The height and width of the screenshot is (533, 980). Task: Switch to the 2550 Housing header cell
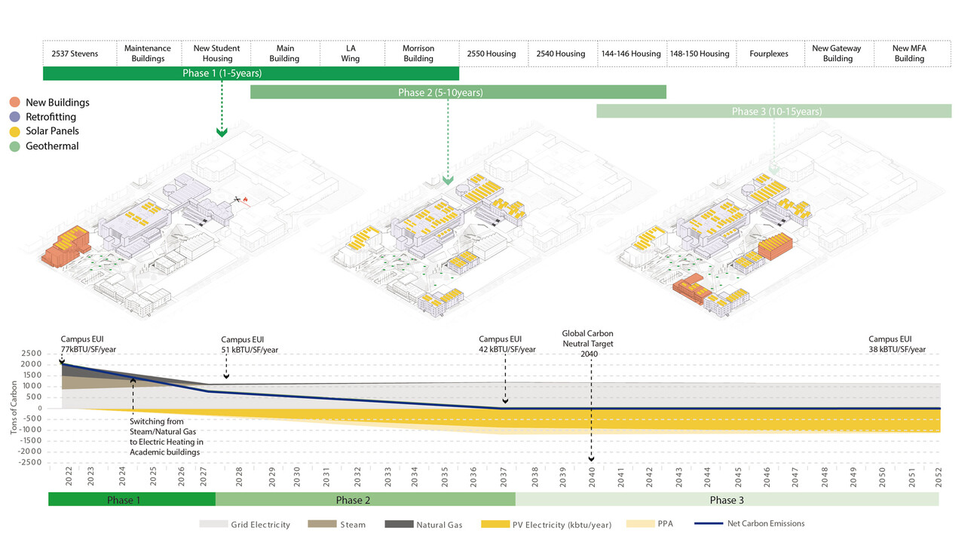pyautogui.click(x=494, y=53)
